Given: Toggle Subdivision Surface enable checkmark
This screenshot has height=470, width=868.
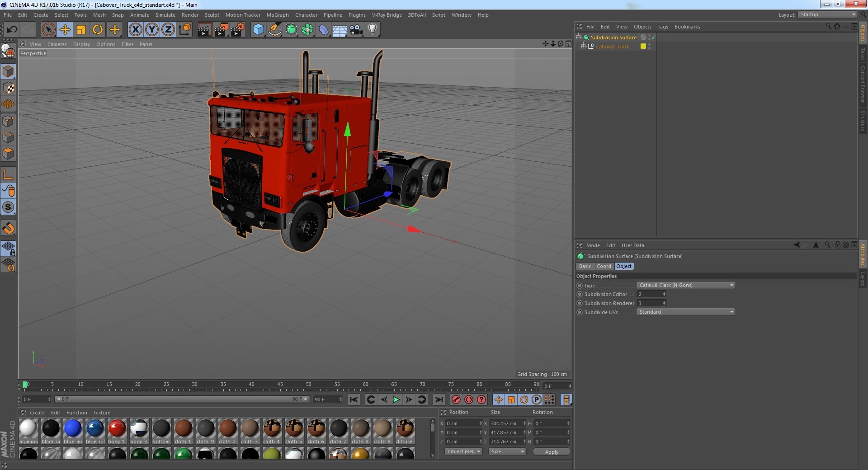Looking at the screenshot, I should (654, 38).
